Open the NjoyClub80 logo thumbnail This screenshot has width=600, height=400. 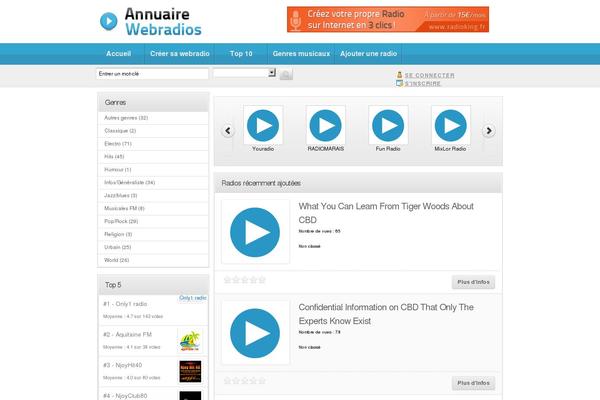pyautogui.click(x=190, y=395)
